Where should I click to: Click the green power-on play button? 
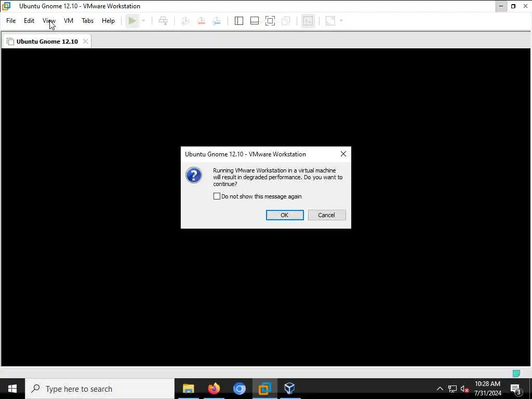132,21
